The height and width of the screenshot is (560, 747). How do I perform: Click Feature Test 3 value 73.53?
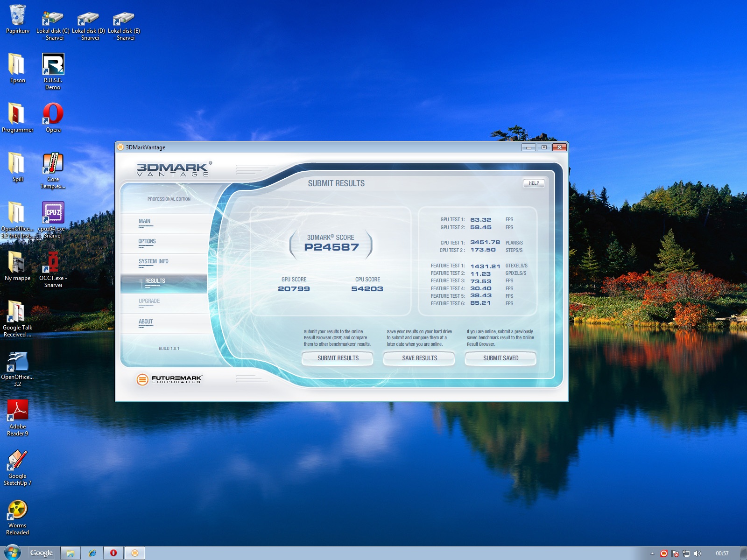coord(481,281)
